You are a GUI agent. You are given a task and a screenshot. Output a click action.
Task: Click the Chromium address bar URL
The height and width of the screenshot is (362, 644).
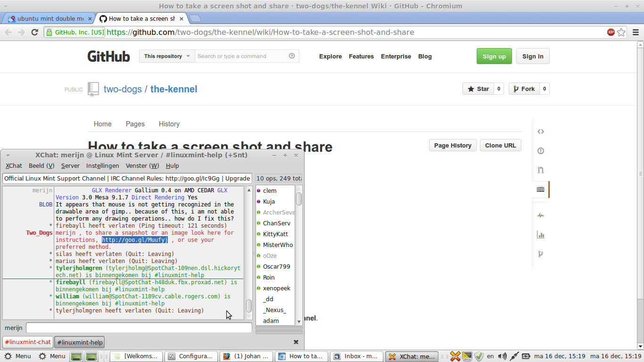260,32
